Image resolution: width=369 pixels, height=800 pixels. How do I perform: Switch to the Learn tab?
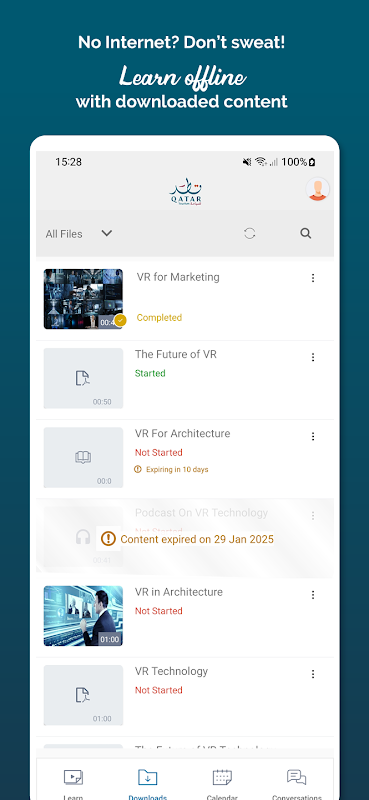point(73,784)
